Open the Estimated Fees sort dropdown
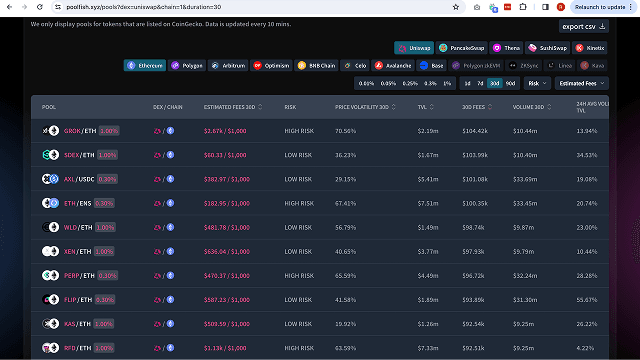This screenshot has height=360, width=640. pos(582,83)
